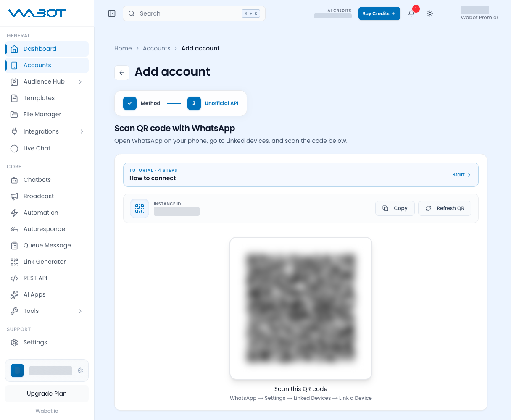Click the Link Generator QR icon
511x420 pixels.
(14, 262)
